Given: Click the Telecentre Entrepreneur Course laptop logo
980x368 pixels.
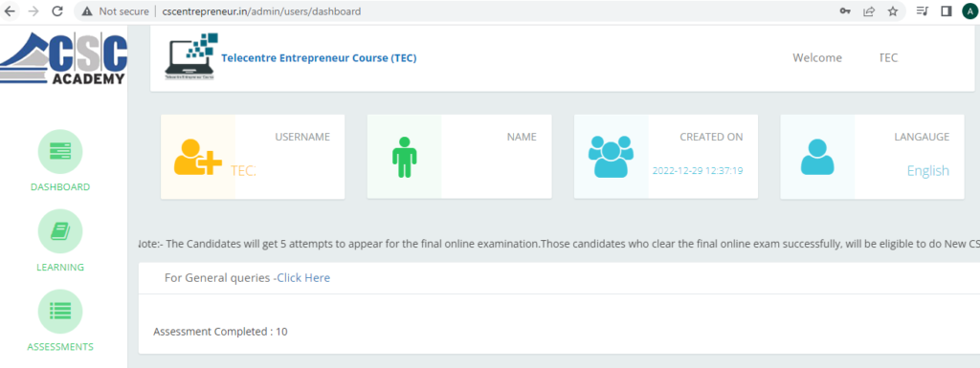Looking at the screenshot, I should coord(190,57).
